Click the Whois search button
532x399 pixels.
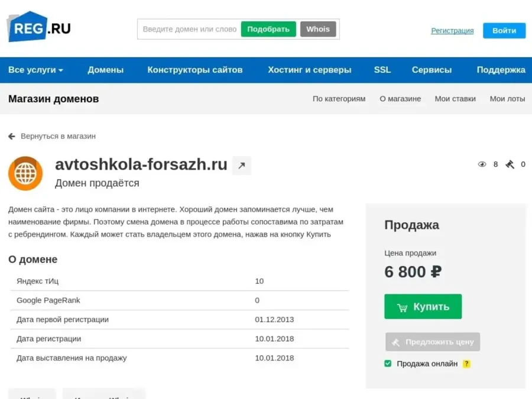[x=318, y=29]
